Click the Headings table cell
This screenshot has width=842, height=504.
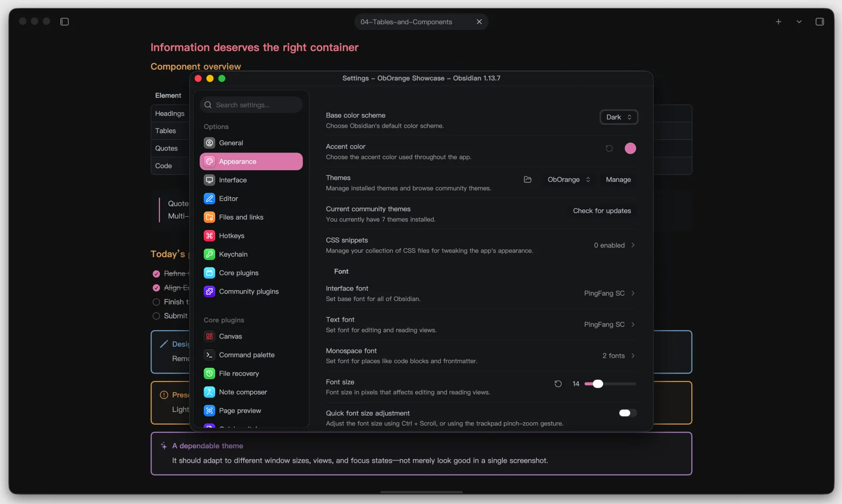point(170,114)
